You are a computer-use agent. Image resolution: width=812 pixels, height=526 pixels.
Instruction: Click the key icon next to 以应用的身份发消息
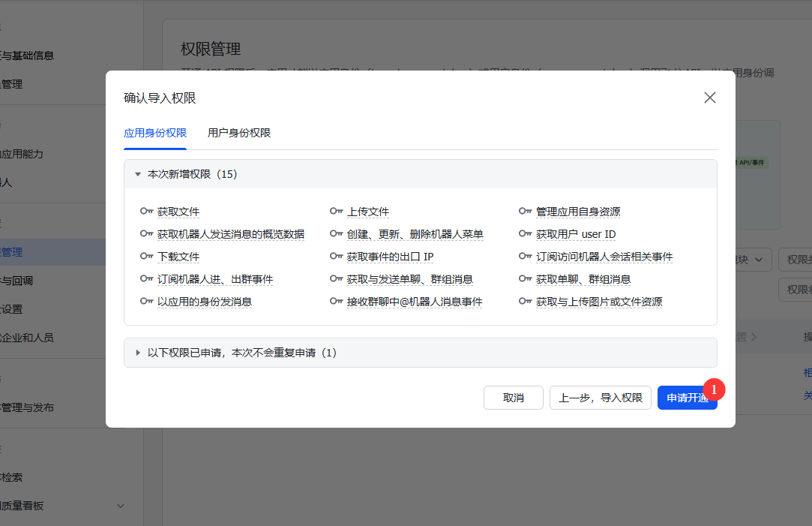click(147, 302)
